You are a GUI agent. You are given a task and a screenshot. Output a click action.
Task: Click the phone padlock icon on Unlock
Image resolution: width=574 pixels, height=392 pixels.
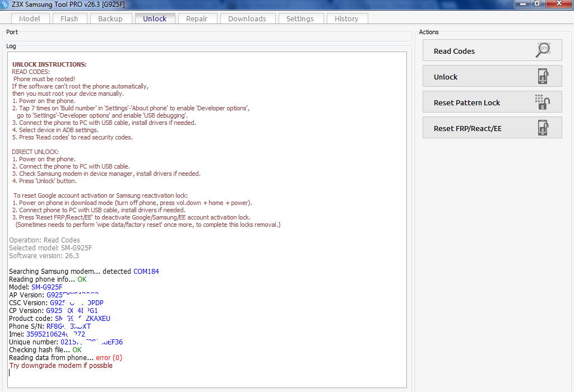pyautogui.click(x=543, y=76)
